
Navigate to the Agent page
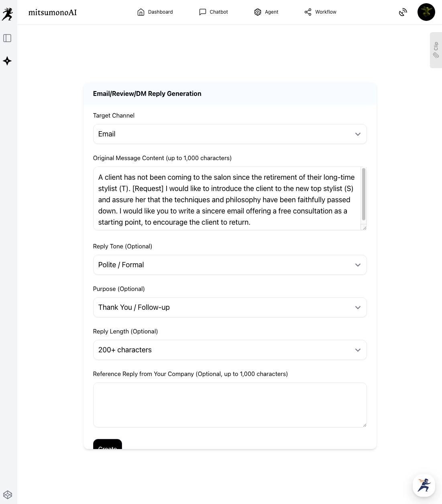266,12
